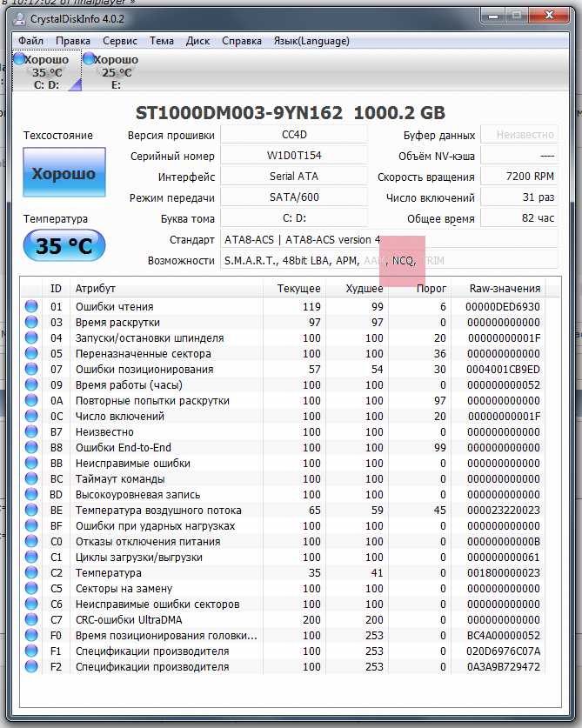Click the Хорошо health status button
This screenshot has width=582, height=728.
64,174
